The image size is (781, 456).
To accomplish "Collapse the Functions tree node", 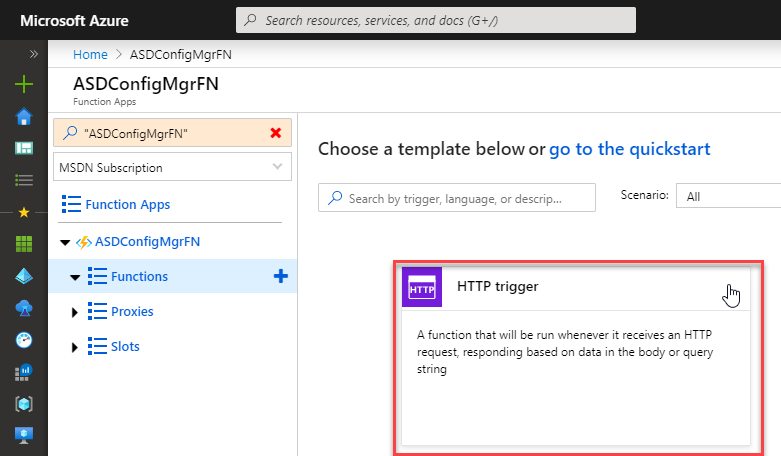I will [x=75, y=277].
